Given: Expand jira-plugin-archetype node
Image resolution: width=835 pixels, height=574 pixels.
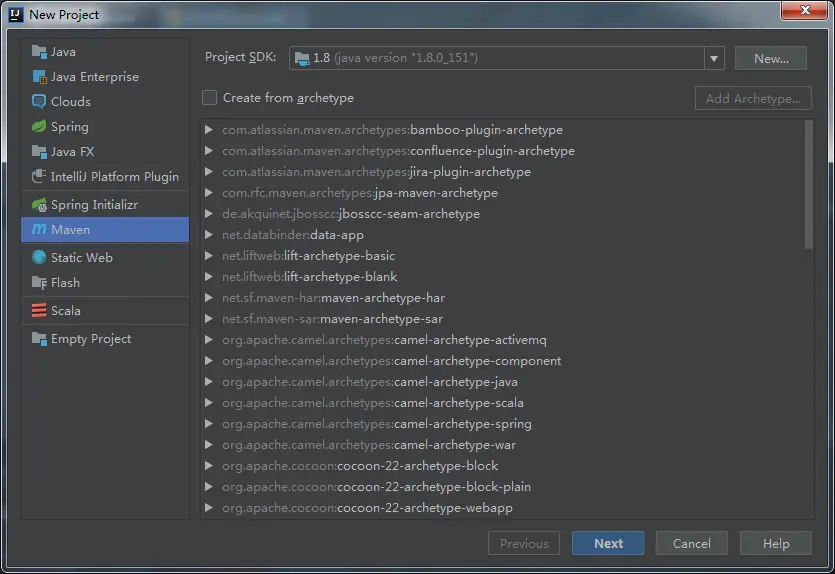Looking at the screenshot, I should (x=209, y=171).
